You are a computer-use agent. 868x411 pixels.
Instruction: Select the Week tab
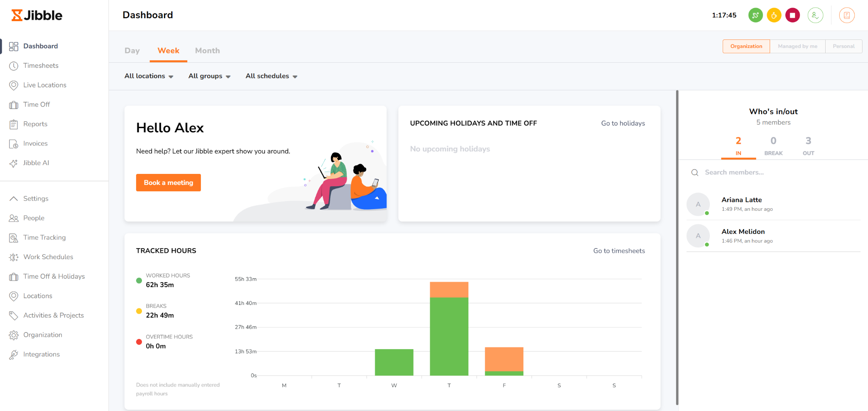click(x=168, y=50)
